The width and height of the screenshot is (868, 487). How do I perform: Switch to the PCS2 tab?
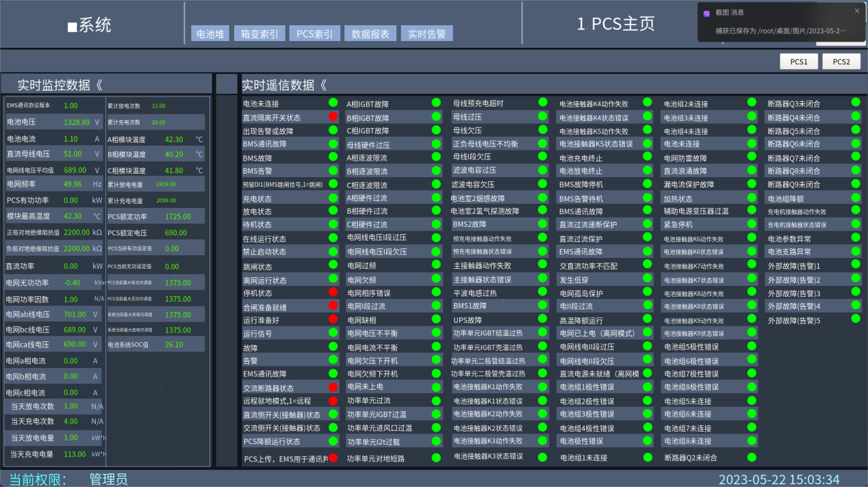point(841,61)
